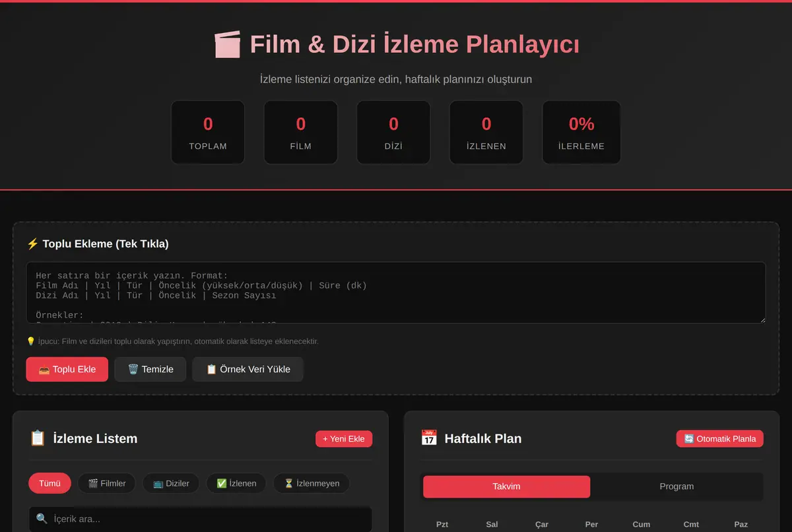Click the Per day column header
This screenshot has width=792, height=532.
(591, 524)
